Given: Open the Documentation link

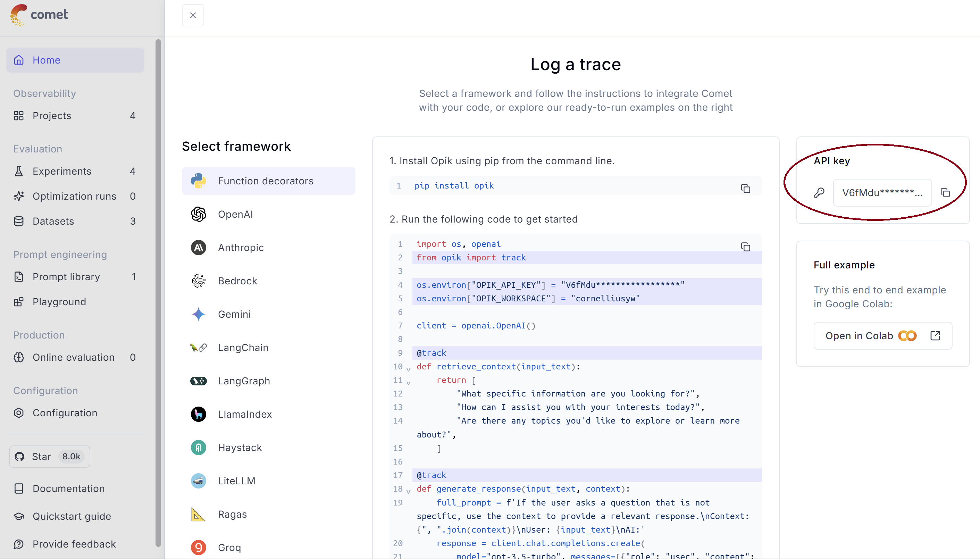Looking at the screenshot, I should click(x=75, y=489).
